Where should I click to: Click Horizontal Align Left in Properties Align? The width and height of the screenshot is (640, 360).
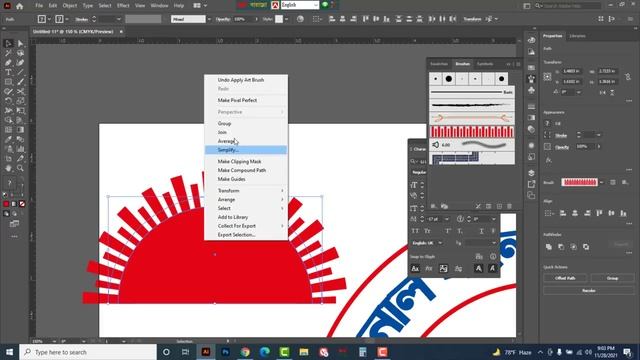[x=563, y=213]
